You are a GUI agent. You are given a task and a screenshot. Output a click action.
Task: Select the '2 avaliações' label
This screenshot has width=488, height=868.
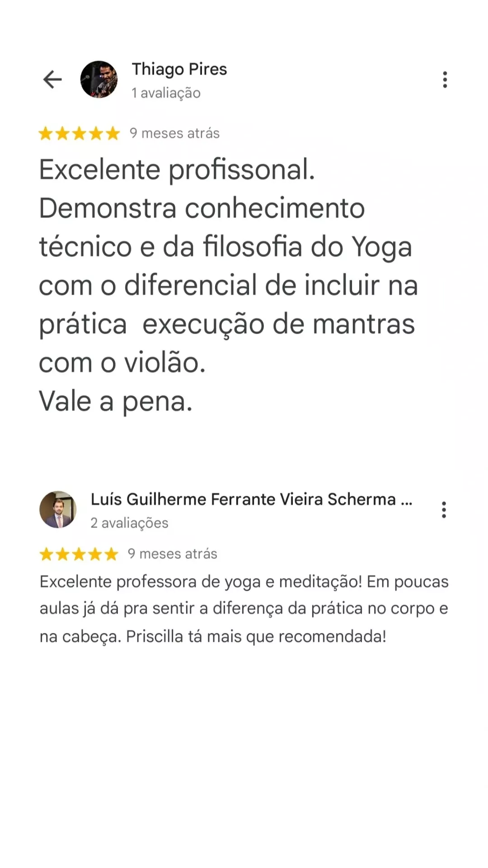(129, 523)
